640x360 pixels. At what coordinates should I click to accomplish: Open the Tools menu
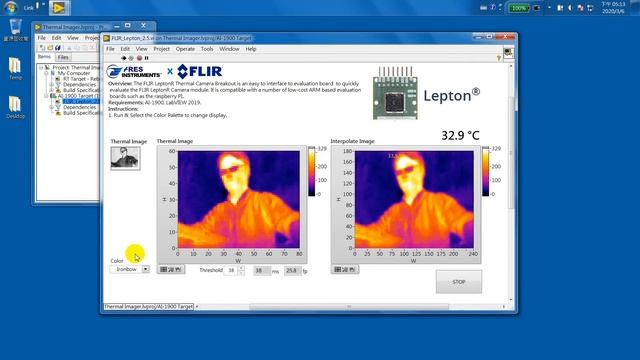pos(207,49)
